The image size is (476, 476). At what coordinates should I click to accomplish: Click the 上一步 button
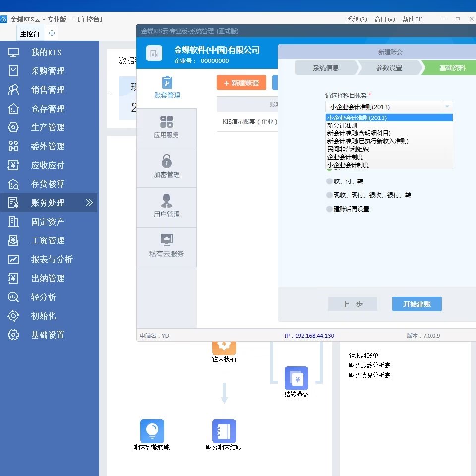point(353,304)
